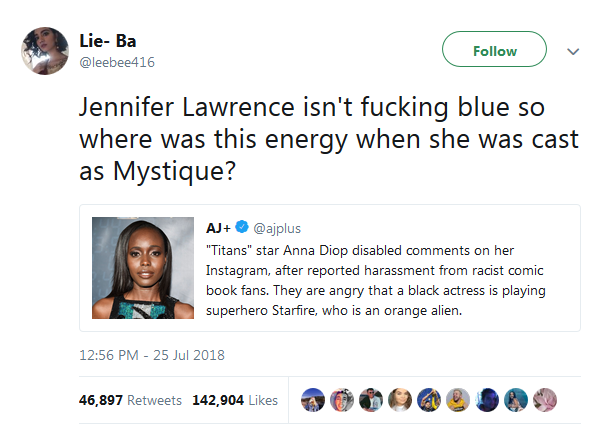601x424 pixels.
Task: Click the Follow button
Action: [494, 51]
